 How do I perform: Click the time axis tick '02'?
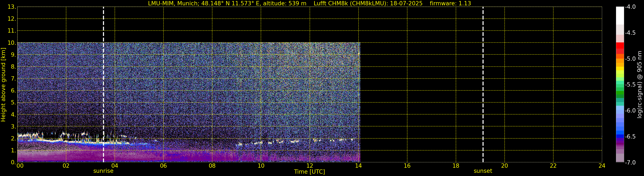click(x=66, y=166)
